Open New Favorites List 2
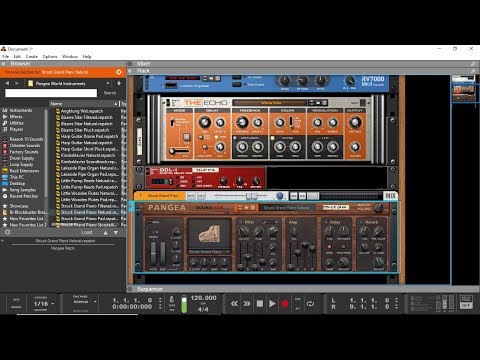 point(28,225)
